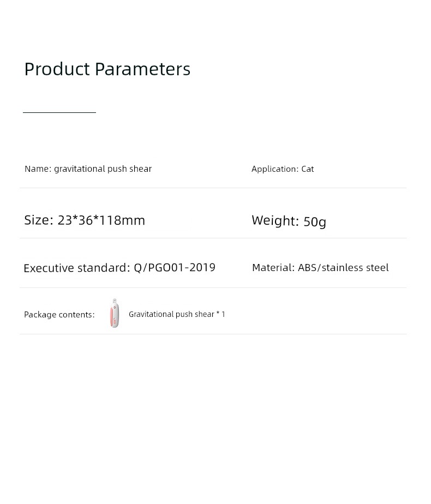
Task: Select the Name: gravitational push shear text
Action: [88, 169]
